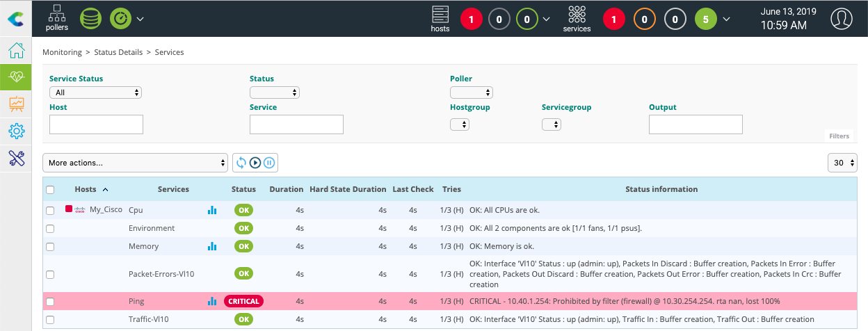Click the Output filter input field
868x331 pixels.
696,124
